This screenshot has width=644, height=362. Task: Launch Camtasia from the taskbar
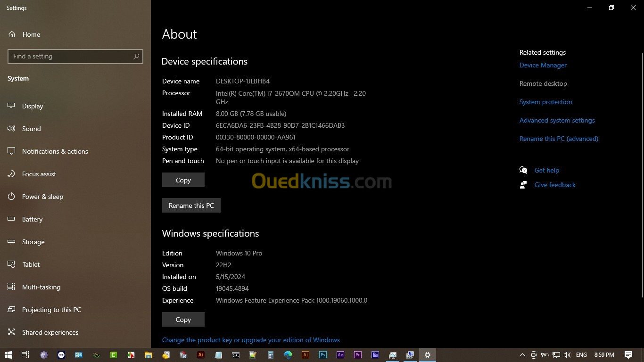[x=114, y=355]
